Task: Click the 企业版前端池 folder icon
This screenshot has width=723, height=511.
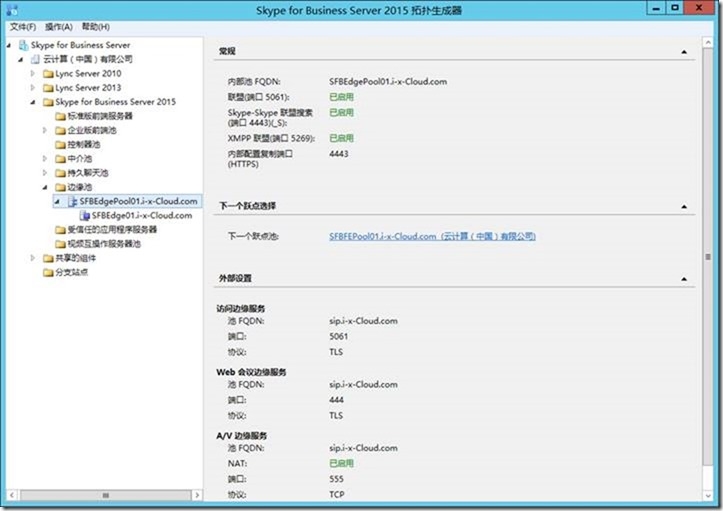Action: click(60, 131)
